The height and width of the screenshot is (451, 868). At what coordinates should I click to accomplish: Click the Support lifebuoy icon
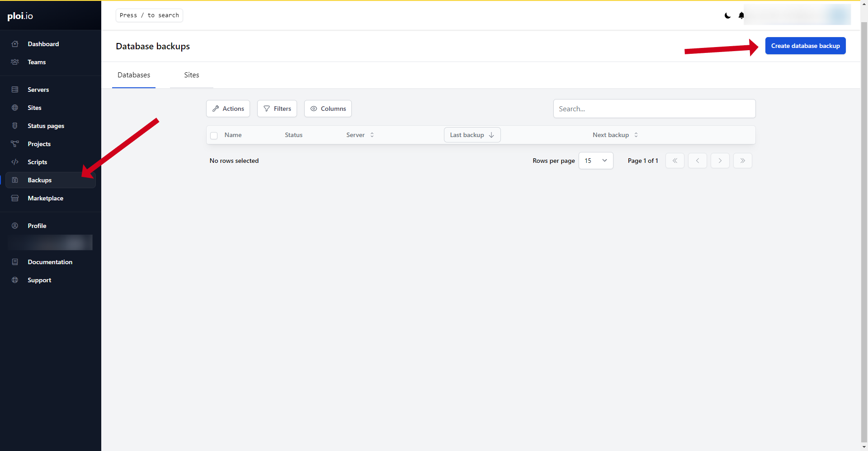(x=15, y=280)
